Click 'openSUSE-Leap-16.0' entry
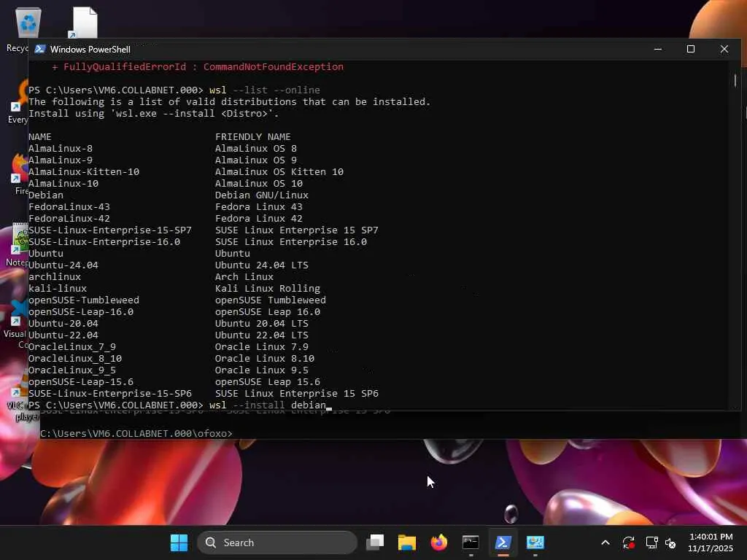 click(81, 312)
